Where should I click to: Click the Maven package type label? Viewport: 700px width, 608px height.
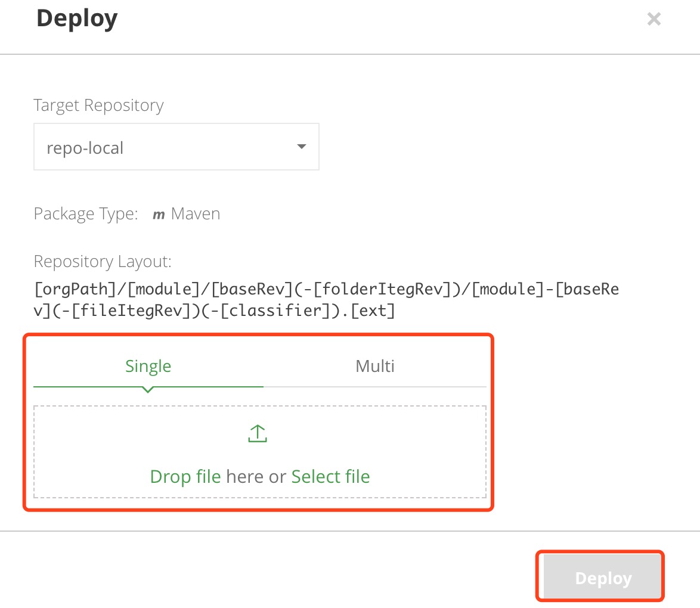click(x=196, y=214)
